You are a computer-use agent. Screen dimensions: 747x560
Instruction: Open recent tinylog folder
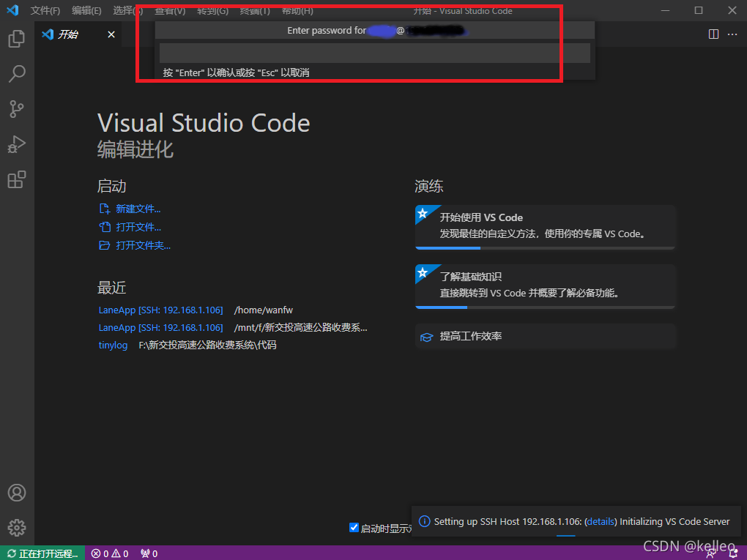click(113, 346)
